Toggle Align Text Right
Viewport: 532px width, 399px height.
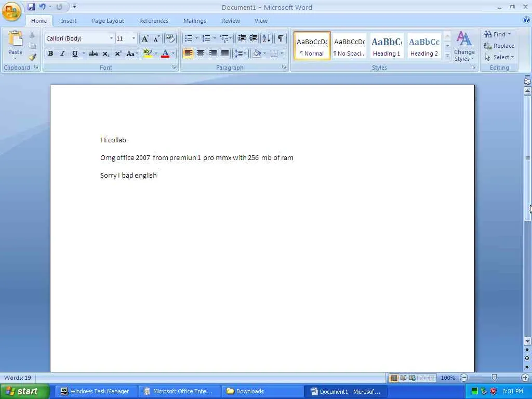coord(212,54)
